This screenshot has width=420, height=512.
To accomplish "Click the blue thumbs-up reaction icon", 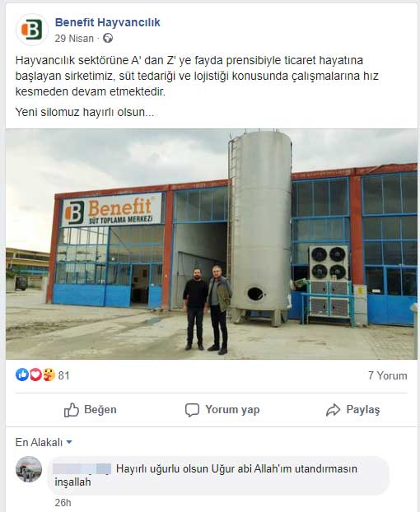I will pyautogui.click(x=22, y=375).
